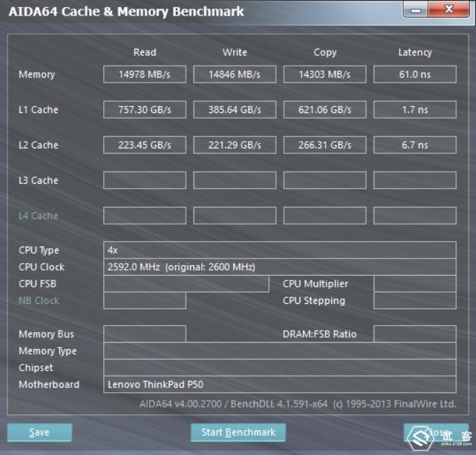Click the L1 Cache row label
This screenshot has width=476, height=455.
point(38,110)
